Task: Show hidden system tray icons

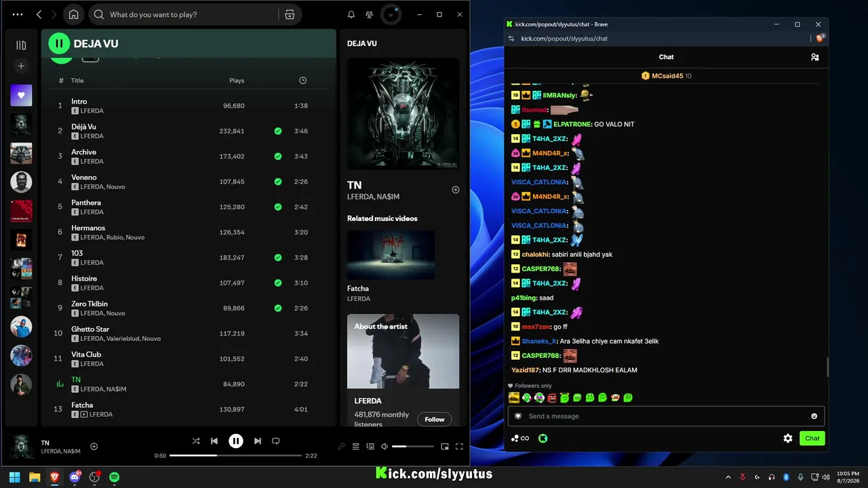Action: pyautogui.click(x=728, y=477)
